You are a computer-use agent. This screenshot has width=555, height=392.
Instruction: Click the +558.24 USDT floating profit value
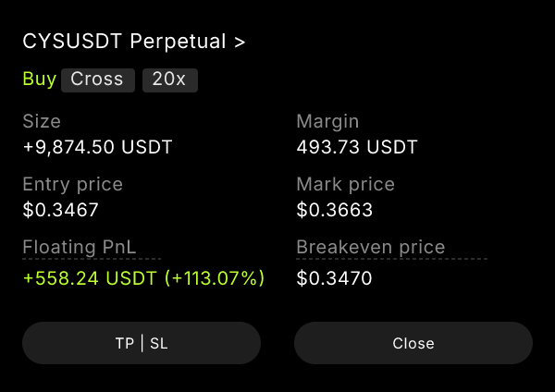tap(90, 278)
